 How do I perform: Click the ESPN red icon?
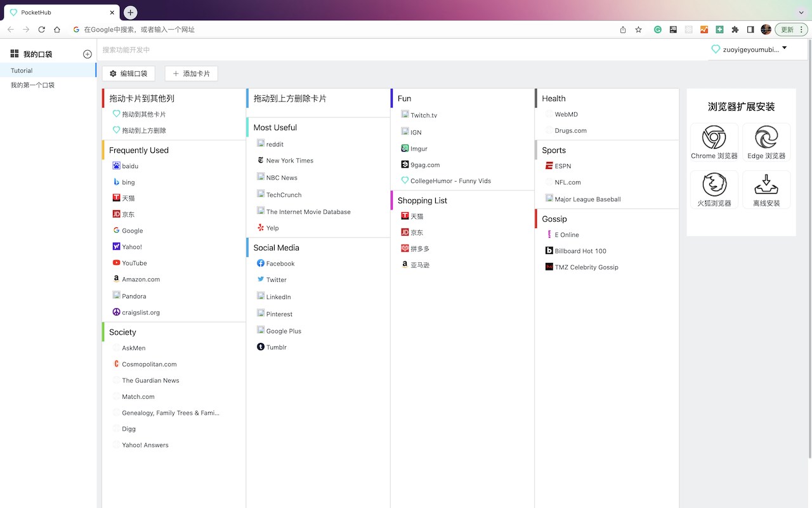[549, 166]
